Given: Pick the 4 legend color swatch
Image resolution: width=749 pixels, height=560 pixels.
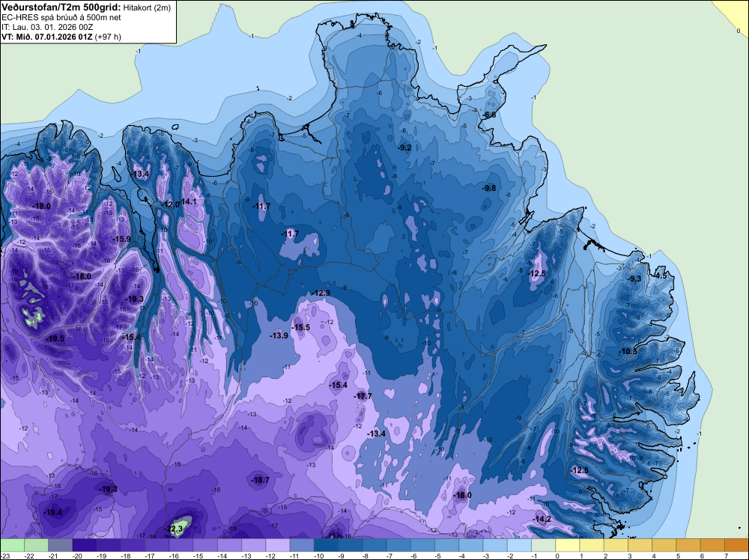Looking at the screenshot, I should click(664, 545).
